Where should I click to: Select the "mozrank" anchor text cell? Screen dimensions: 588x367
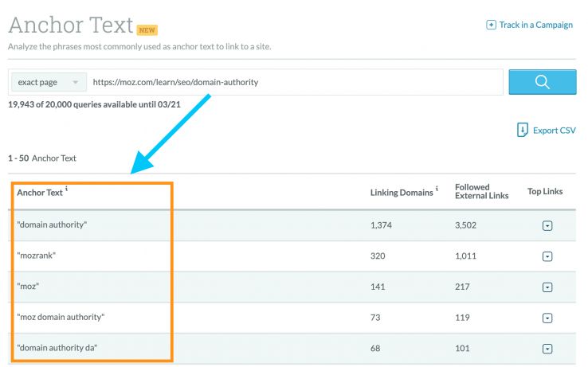pyautogui.click(x=37, y=256)
